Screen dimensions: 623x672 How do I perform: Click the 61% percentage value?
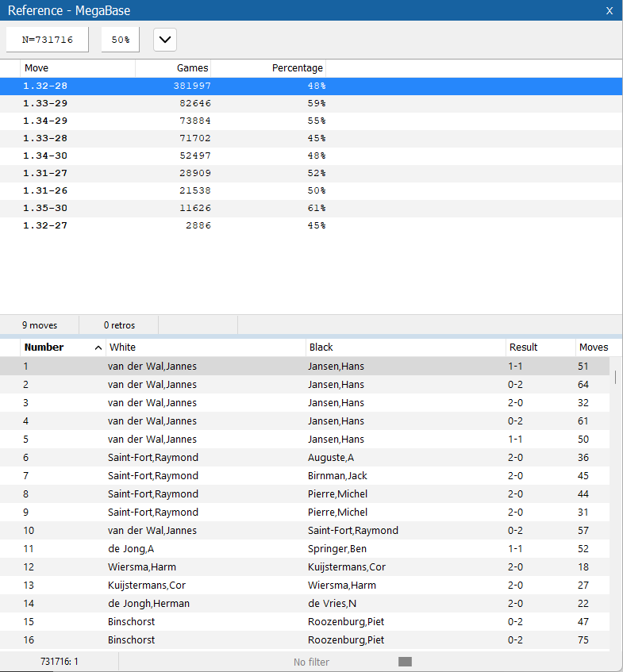point(317,209)
